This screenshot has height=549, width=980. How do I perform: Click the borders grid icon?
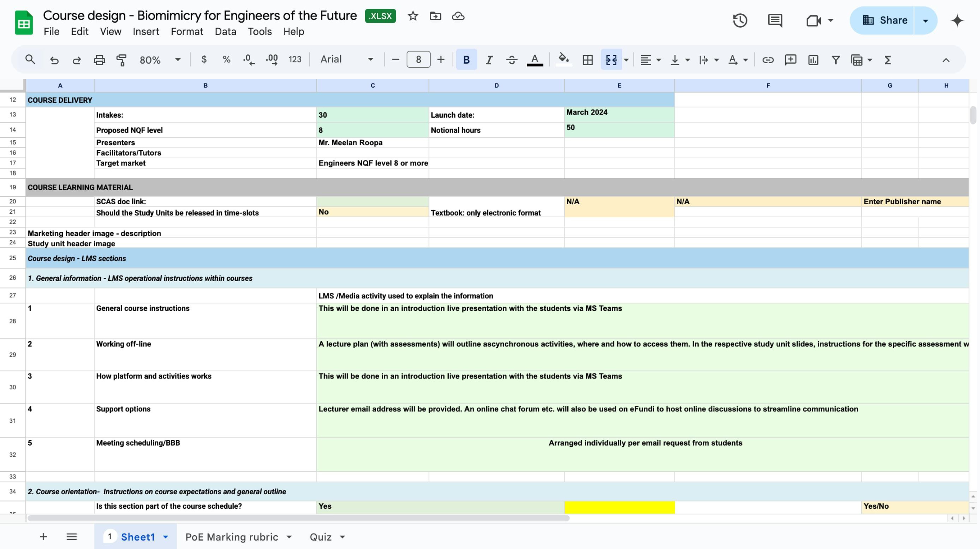click(x=587, y=60)
